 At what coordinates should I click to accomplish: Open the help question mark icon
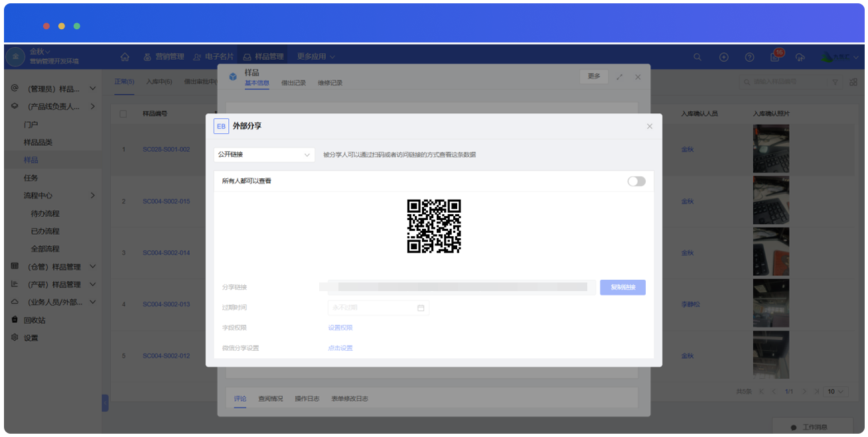pyautogui.click(x=749, y=57)
